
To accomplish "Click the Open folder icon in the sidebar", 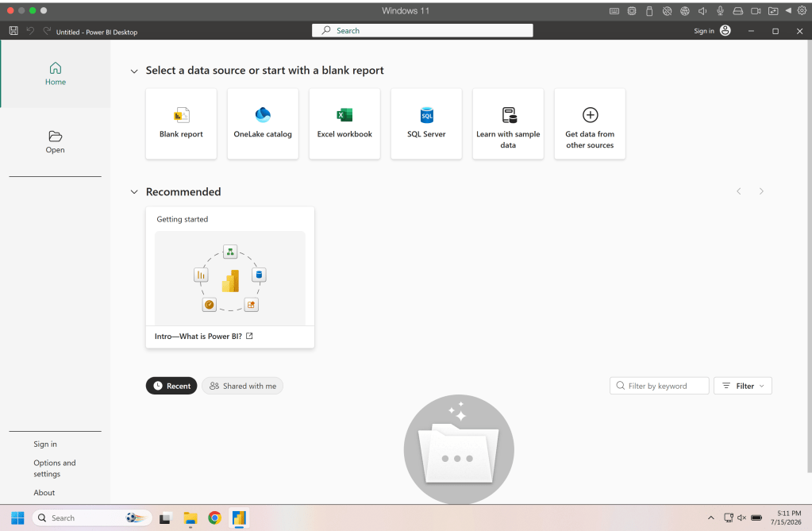I will 56,137.
